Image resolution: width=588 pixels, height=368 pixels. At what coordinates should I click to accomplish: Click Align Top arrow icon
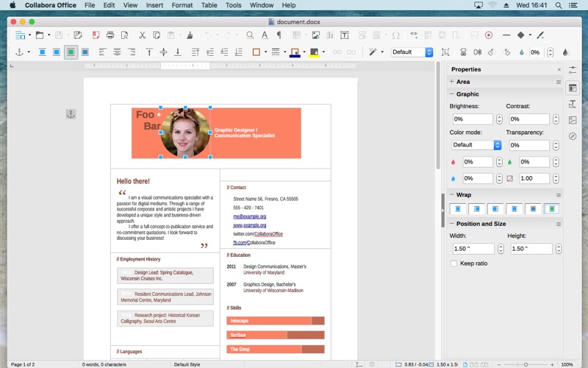coord(149,52)
